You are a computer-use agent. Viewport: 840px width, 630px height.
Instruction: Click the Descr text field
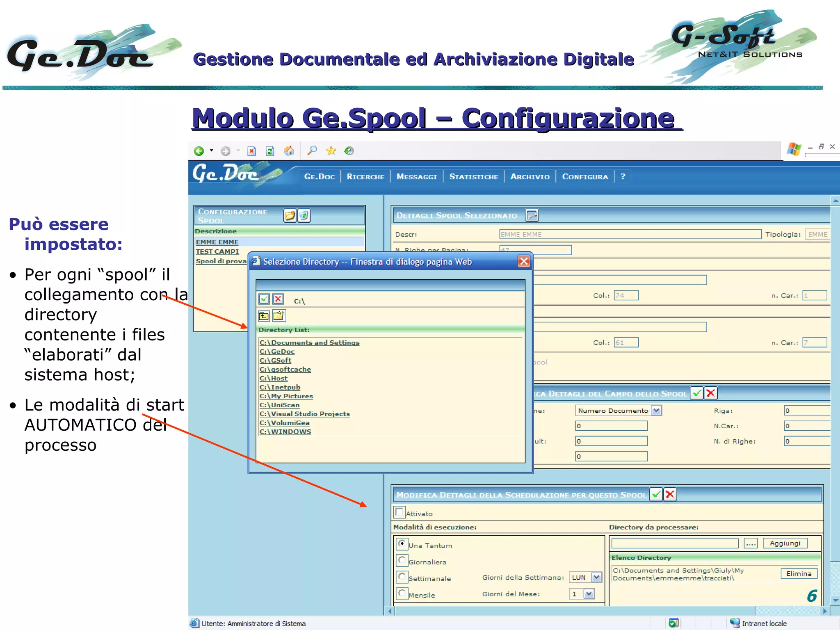click(630, 234)
